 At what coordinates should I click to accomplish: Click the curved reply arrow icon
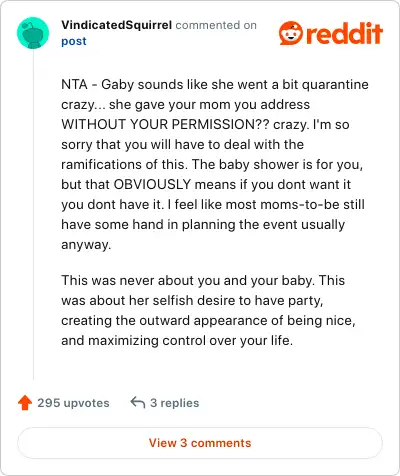[138, 402]
